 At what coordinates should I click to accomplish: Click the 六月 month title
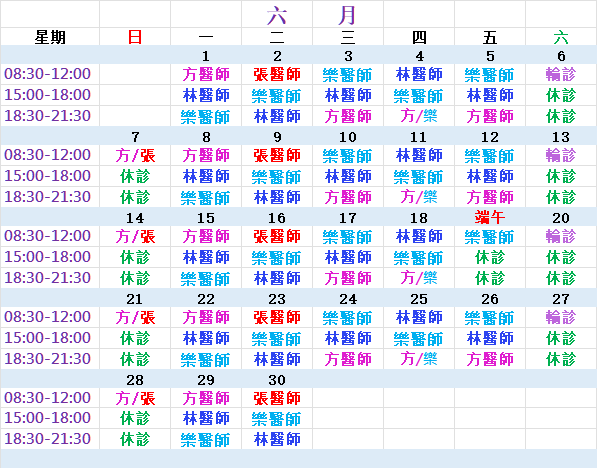pyautogui.click(x=312, y=15)
